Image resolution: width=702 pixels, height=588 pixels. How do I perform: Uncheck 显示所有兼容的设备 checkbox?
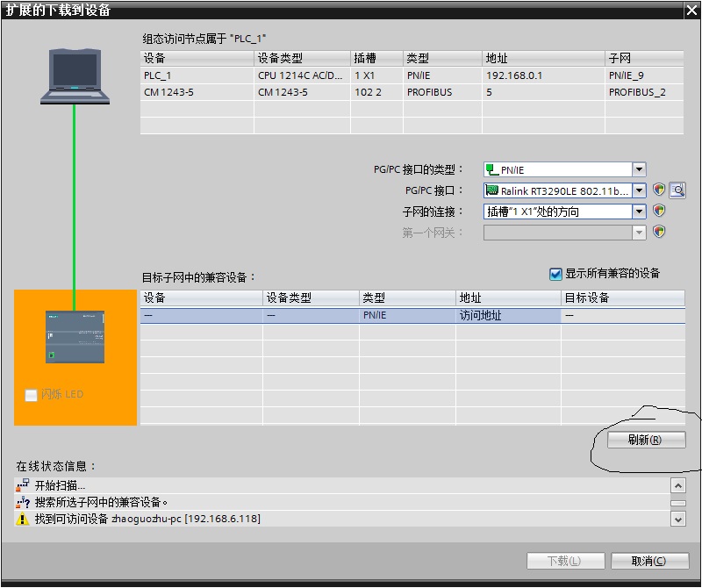click(555, 274)
